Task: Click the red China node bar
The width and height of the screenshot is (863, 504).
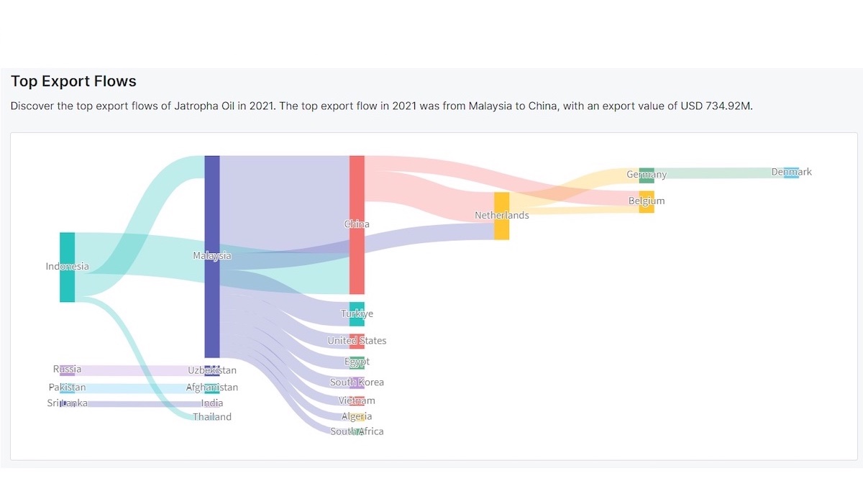Action: [357, 224]
